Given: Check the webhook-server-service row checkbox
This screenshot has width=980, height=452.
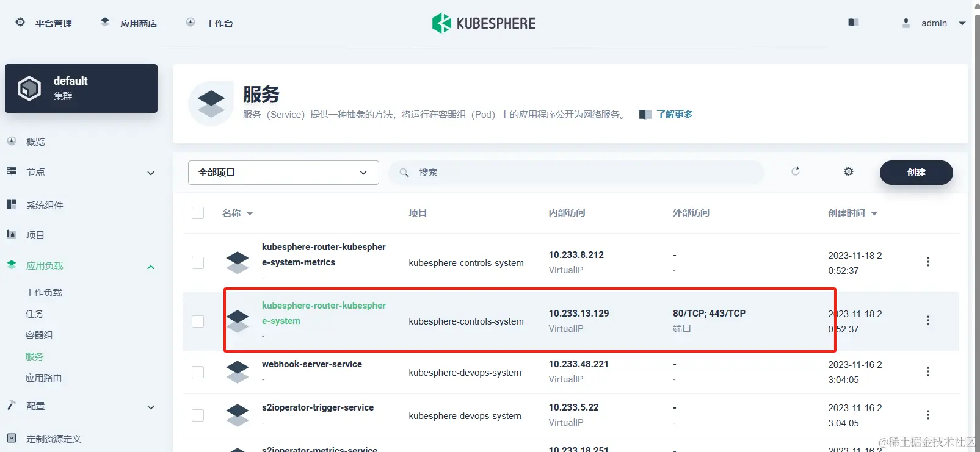Looking at the screenshot, I should pos(198,372).
